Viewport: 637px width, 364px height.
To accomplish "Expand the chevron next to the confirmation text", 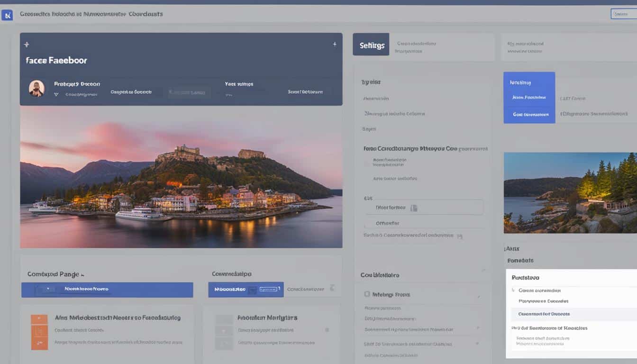I will (459, 236).
